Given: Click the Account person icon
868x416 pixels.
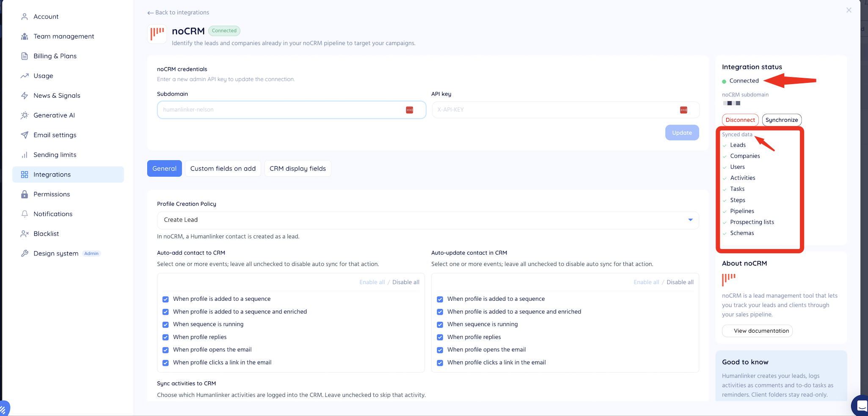Looking at the screenshot, I should pos(25,16).
